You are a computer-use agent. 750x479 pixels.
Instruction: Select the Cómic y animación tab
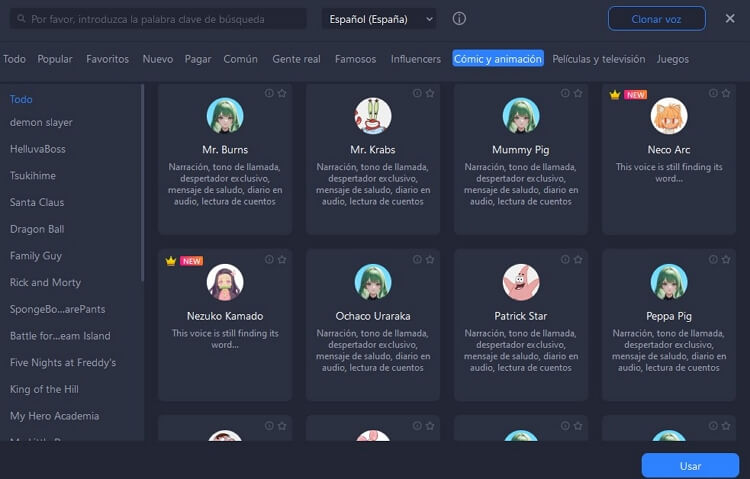tap(498, 58)
